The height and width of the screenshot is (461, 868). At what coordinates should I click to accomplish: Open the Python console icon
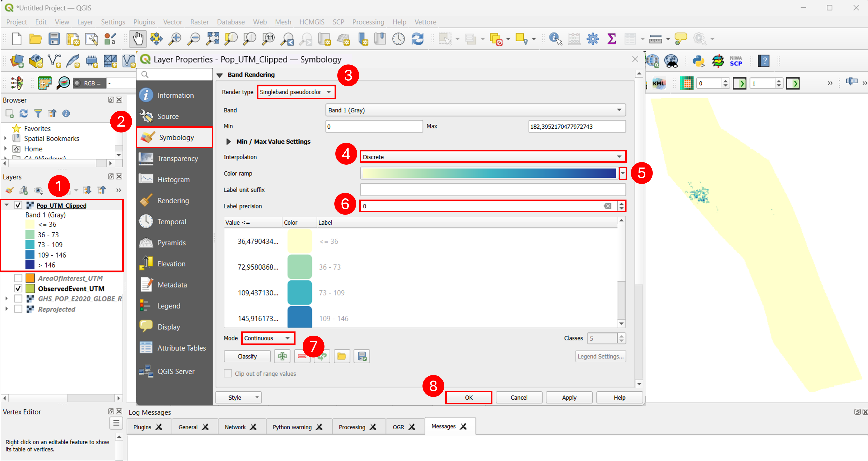(699, 61)
